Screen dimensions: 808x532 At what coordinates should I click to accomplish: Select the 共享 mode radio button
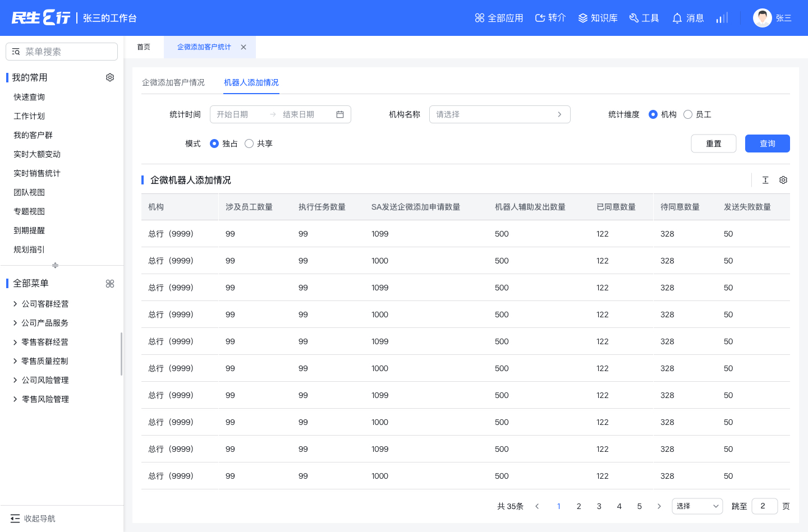pos(249,144)
